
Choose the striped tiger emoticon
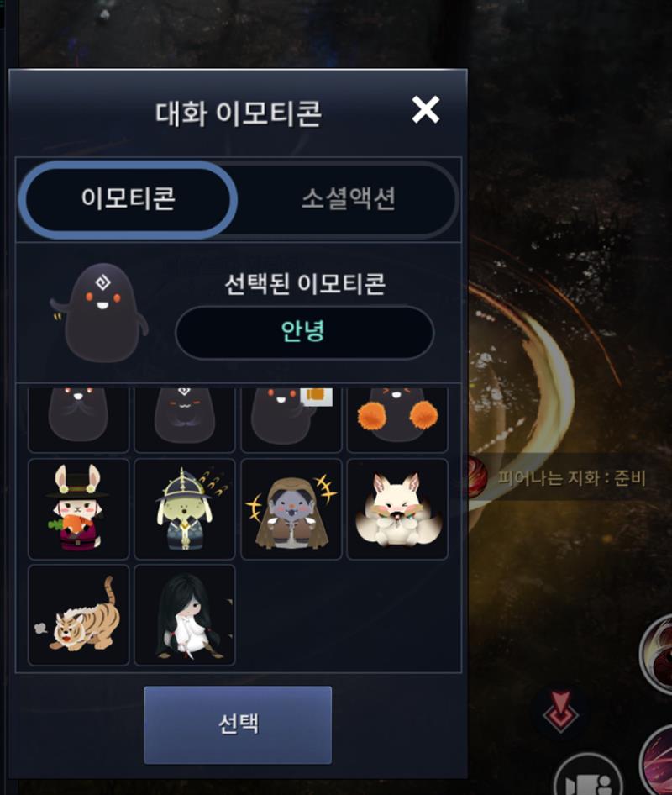tap(79, 615)
